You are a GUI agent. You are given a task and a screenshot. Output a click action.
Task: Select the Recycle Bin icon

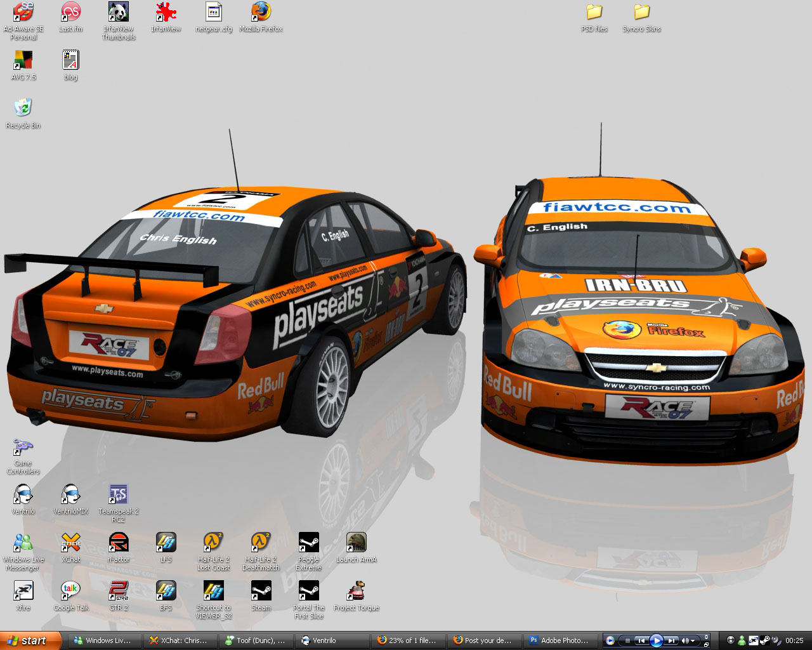point(23,114)
